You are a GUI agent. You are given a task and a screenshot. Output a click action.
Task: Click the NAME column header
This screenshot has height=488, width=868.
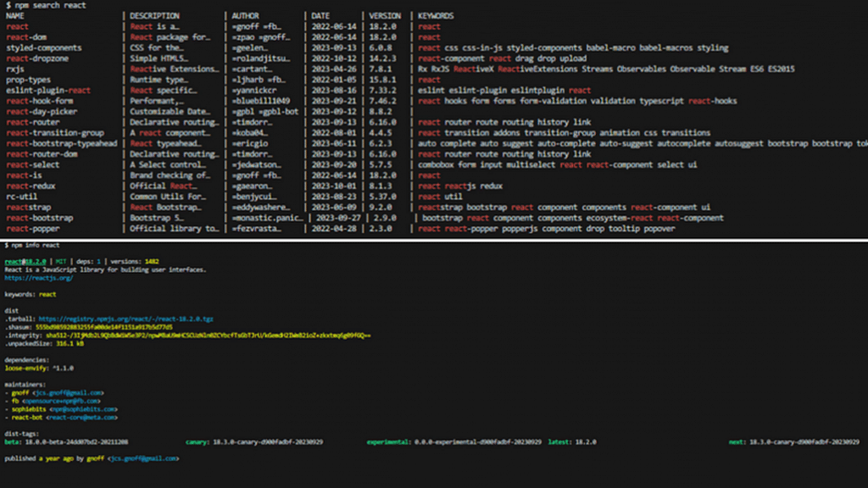(15, 15)
